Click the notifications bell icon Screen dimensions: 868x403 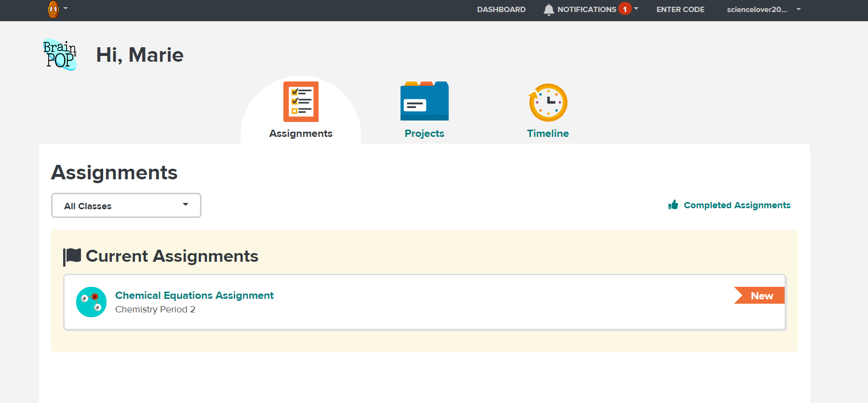tap(548, 10)
